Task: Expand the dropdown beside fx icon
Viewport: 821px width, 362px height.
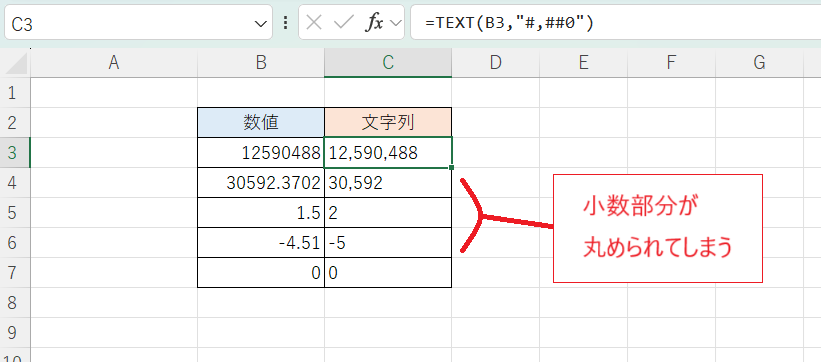Action: point(396,23)
